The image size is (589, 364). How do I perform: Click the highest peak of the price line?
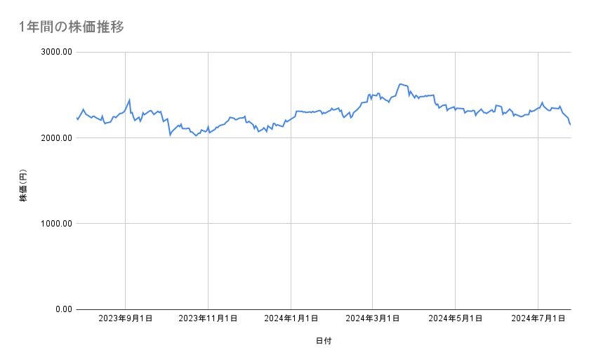click(x=400, y=83)
